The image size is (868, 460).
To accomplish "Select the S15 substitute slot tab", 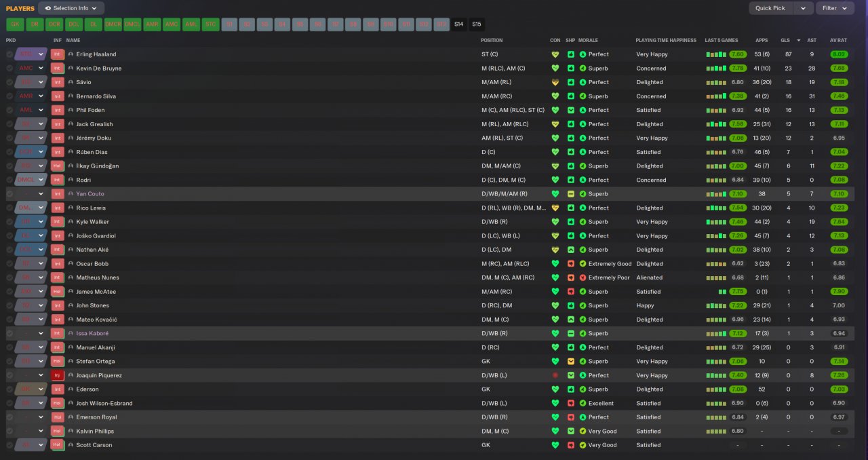I will [477, 24].
